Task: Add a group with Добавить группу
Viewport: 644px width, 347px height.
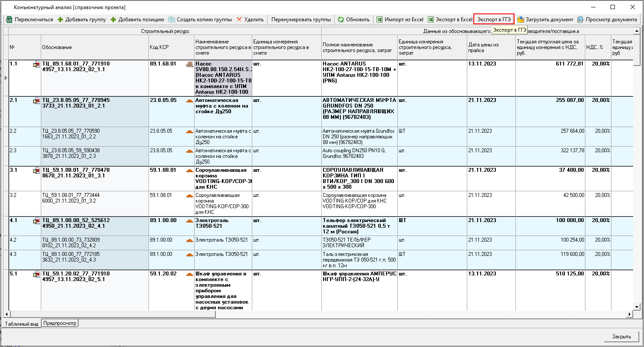Action: click(82, 20)
